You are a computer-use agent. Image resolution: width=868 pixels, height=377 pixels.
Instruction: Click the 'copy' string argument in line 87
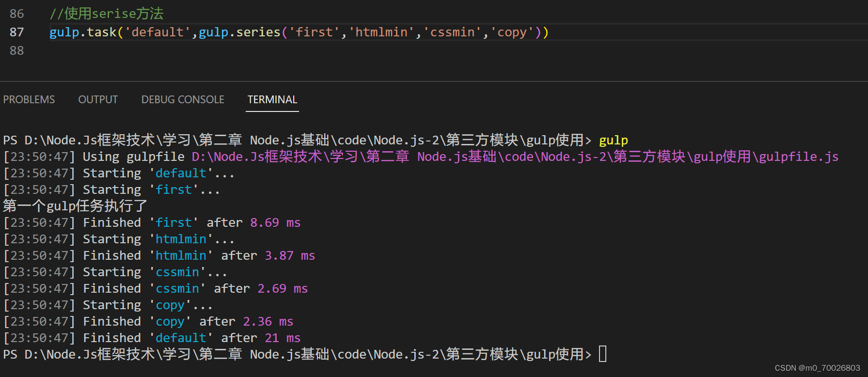pos(512,32)
